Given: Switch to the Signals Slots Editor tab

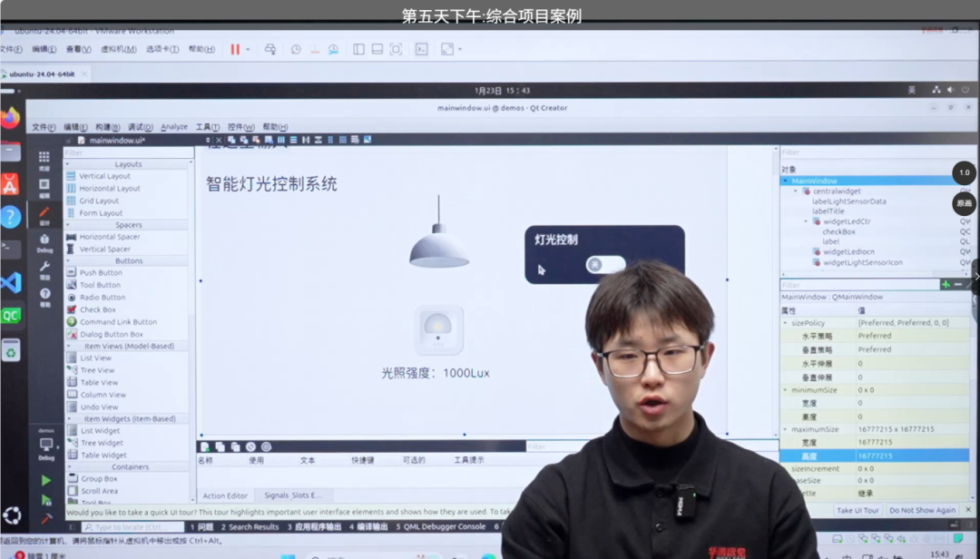Looking at the screenshot, I should pyautogui.click(x=292, y=495).
